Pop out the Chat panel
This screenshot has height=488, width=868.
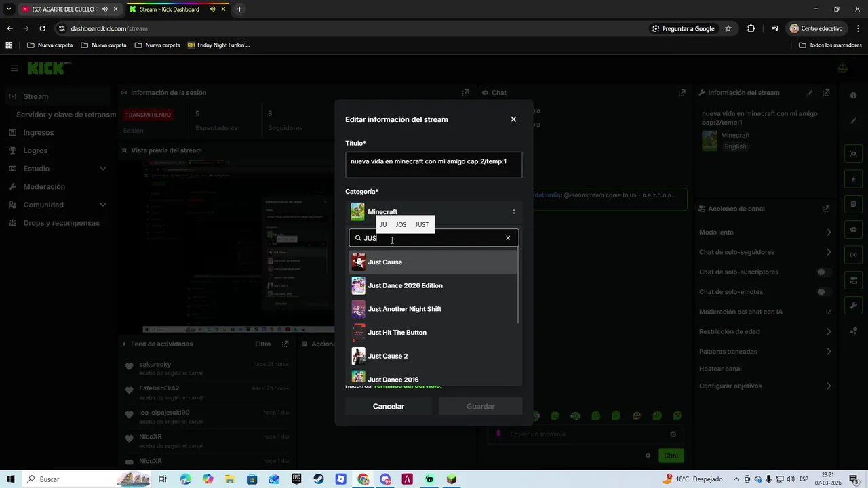(682, 93)
